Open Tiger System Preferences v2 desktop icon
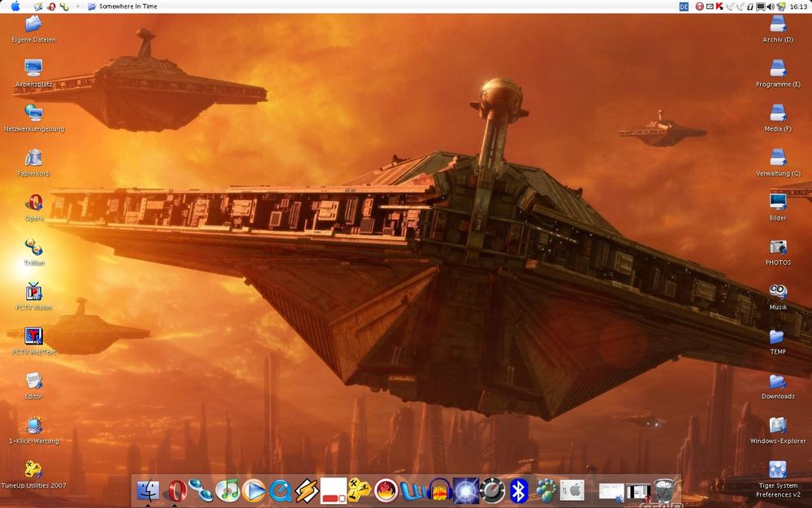The height and width of the screenshot is (508, 812). tap(778, 479)
